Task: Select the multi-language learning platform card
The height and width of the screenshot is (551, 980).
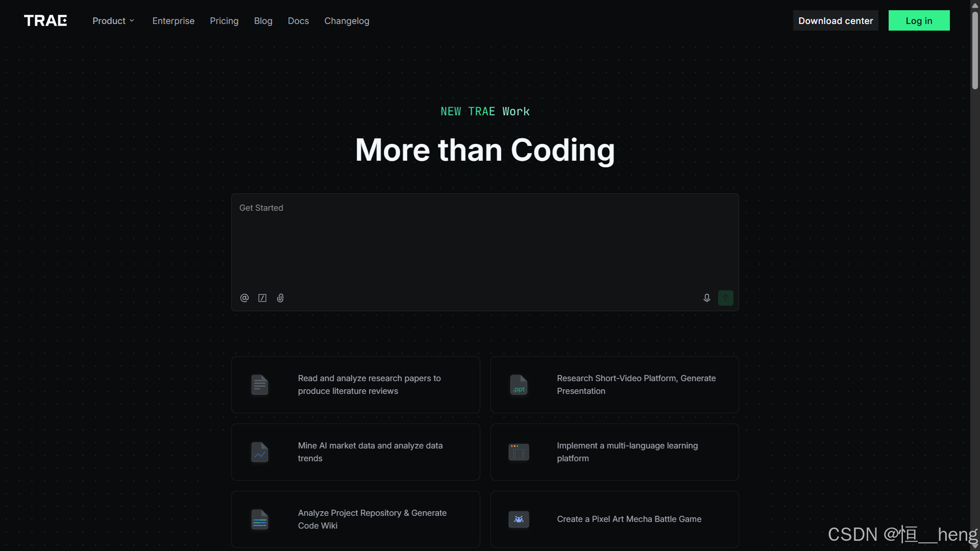Action: tap(615, 452)
